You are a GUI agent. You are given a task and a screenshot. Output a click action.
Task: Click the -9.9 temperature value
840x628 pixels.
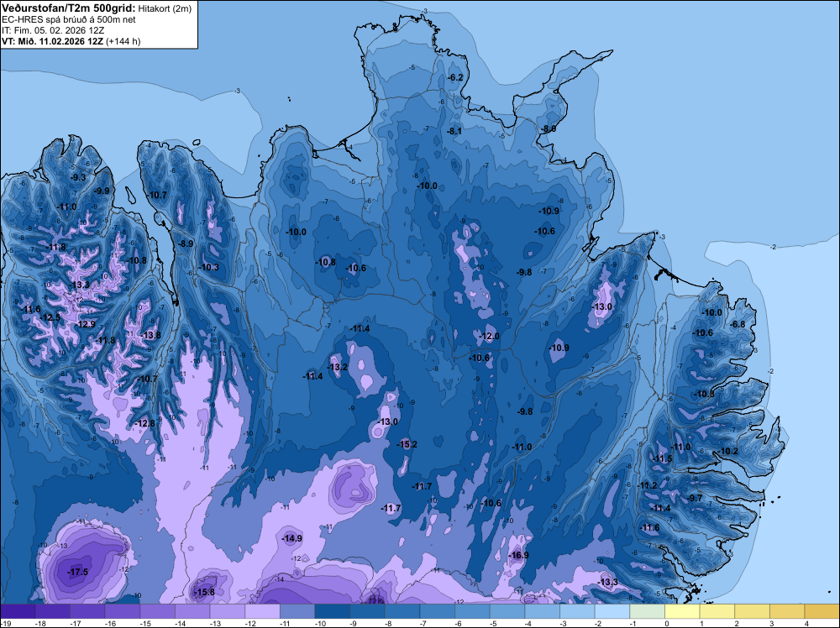tap(102, 191)
